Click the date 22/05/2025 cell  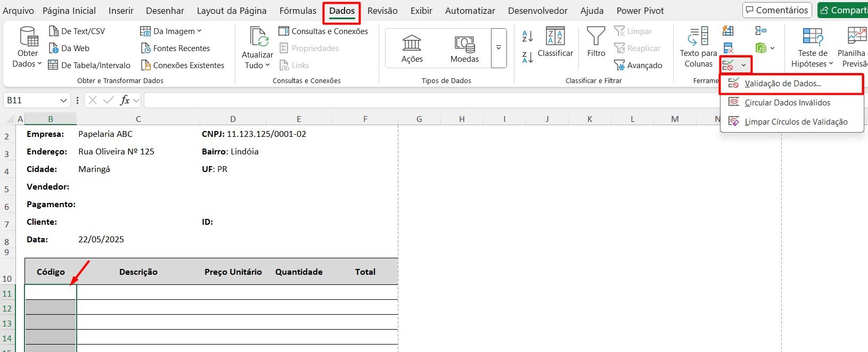coord(101,240)
